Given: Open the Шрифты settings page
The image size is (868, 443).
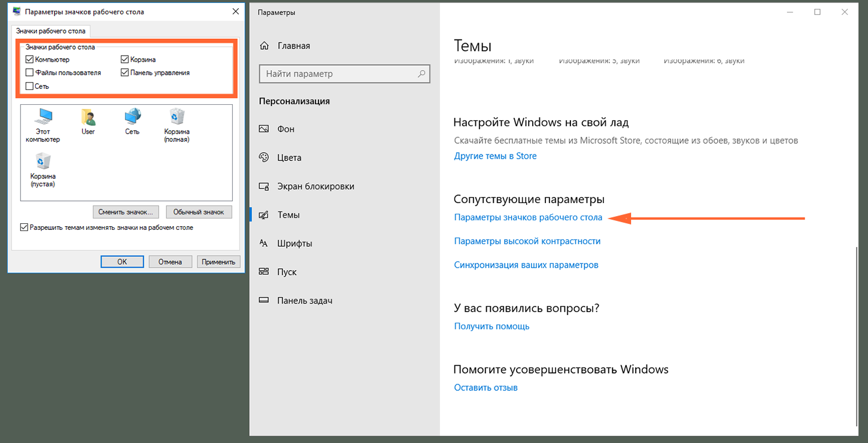Looking at the screenshot, I should point(344,243).
